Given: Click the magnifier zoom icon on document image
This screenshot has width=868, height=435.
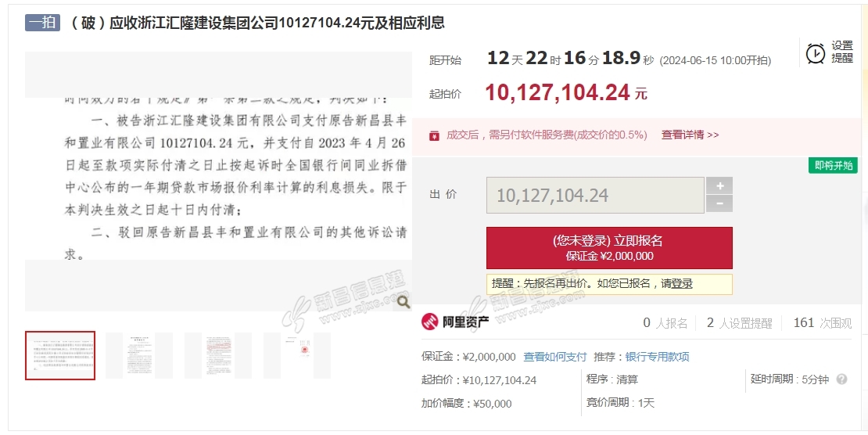Looking at the screenshot, I should (x=403, y=301).
